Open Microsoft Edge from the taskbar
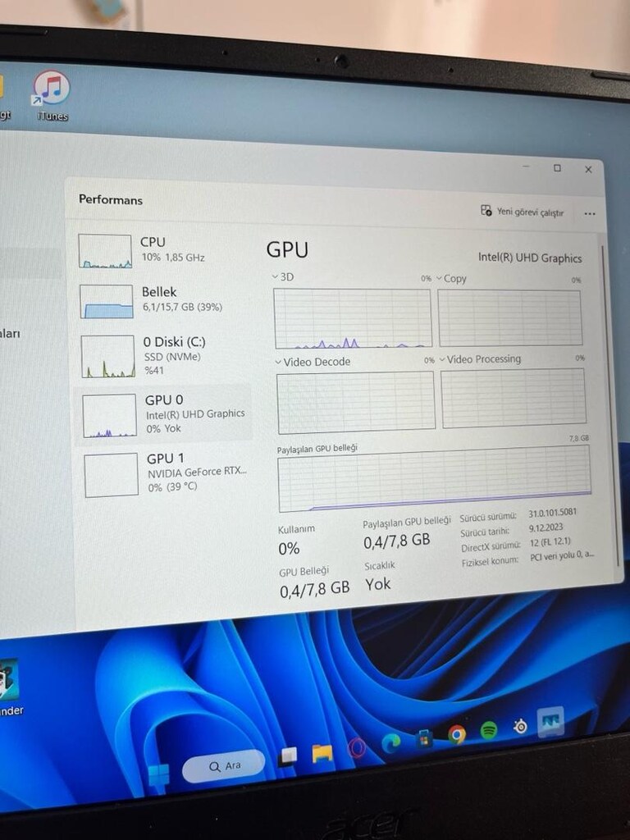The image size is (630, 840). (x=391, y=743)
